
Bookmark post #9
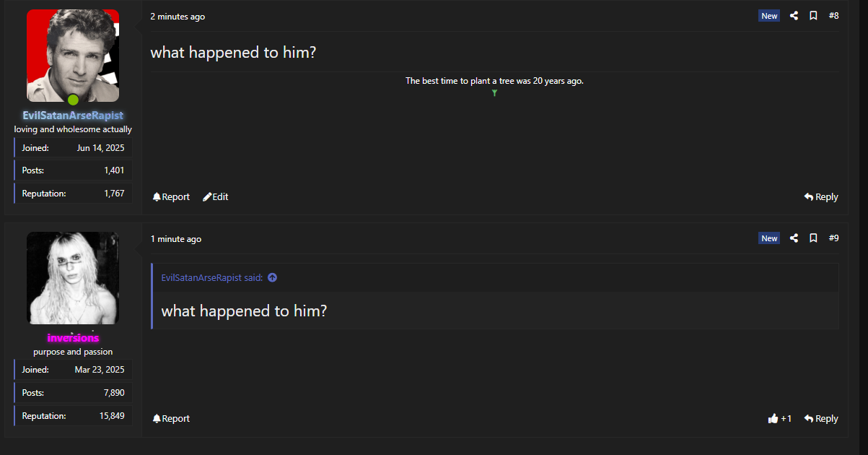pos(813,238)
